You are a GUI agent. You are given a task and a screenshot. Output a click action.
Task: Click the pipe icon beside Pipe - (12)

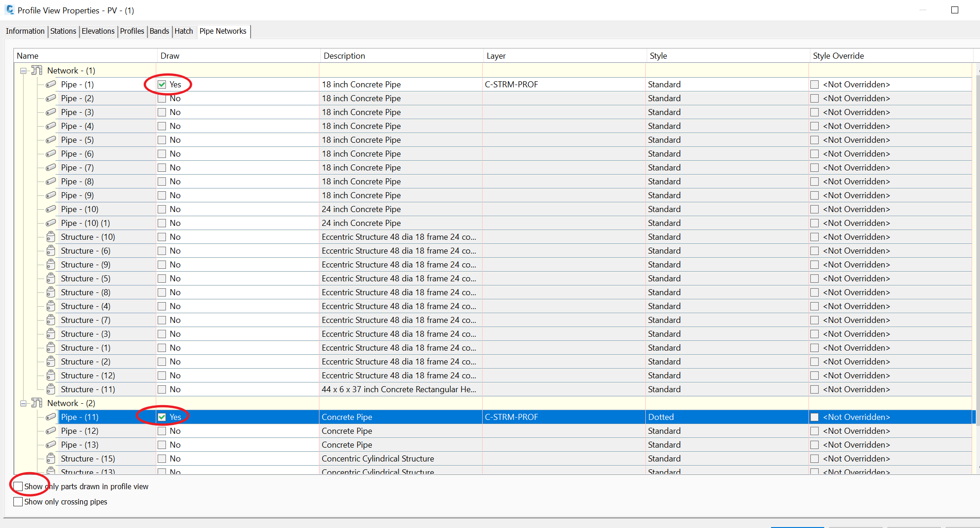point(51,431)
